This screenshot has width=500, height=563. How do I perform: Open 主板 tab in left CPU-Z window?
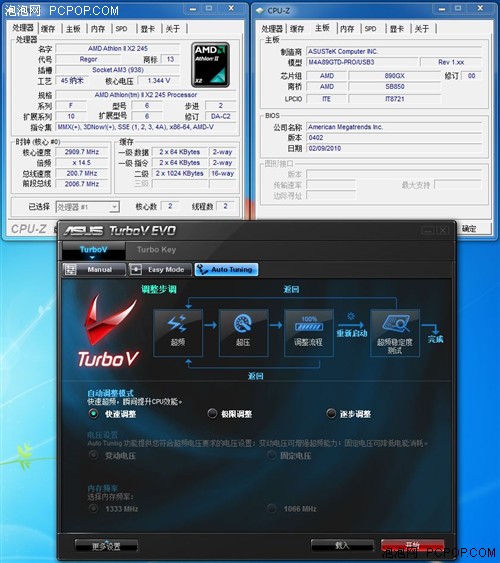click(73, 29)
